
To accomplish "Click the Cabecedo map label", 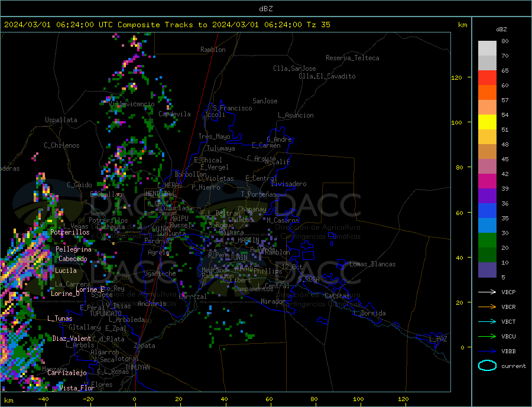I will 73,259.
